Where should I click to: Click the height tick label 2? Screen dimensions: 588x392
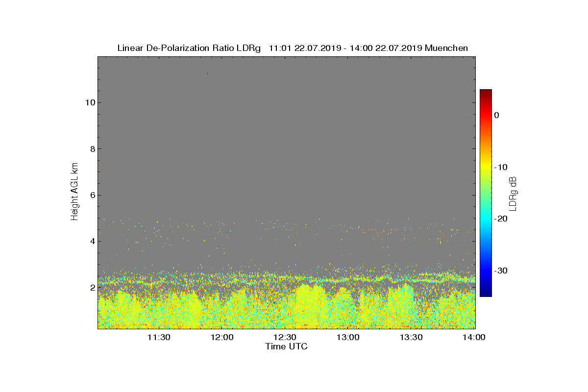[92, 288]
